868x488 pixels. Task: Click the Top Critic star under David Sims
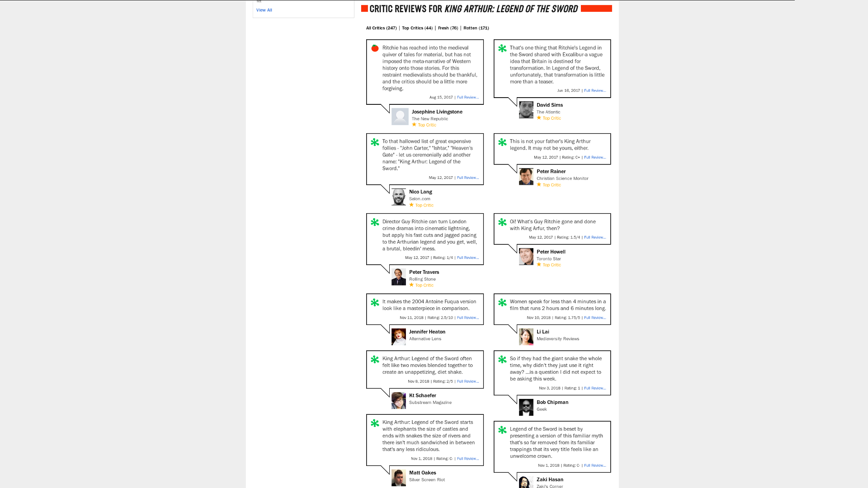tap(539, 117)
